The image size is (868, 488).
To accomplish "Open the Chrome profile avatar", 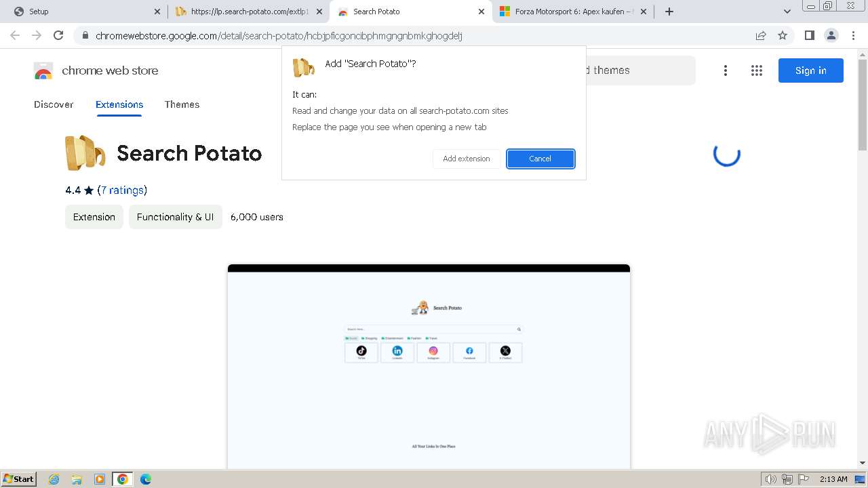I will pyautogui.click(x=831, y=35).
